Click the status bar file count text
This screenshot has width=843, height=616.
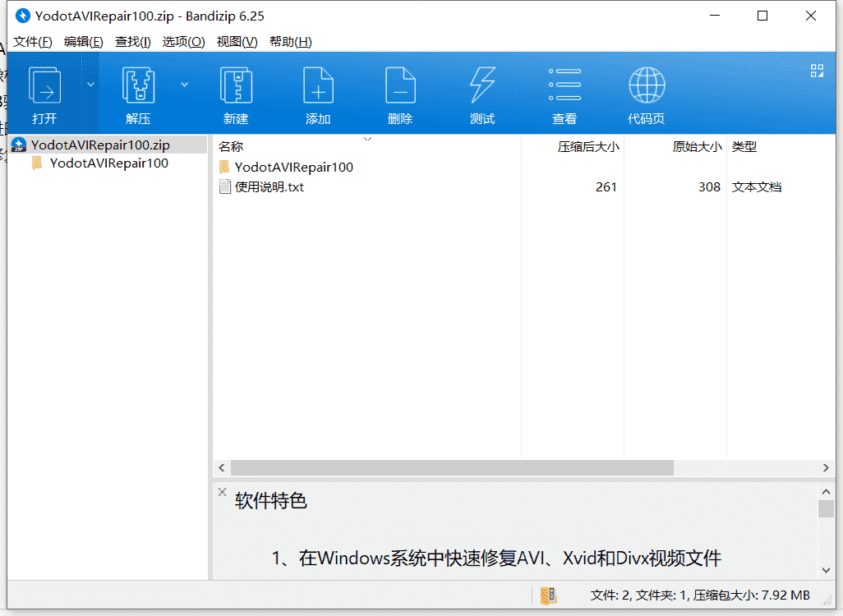point(700,595)
